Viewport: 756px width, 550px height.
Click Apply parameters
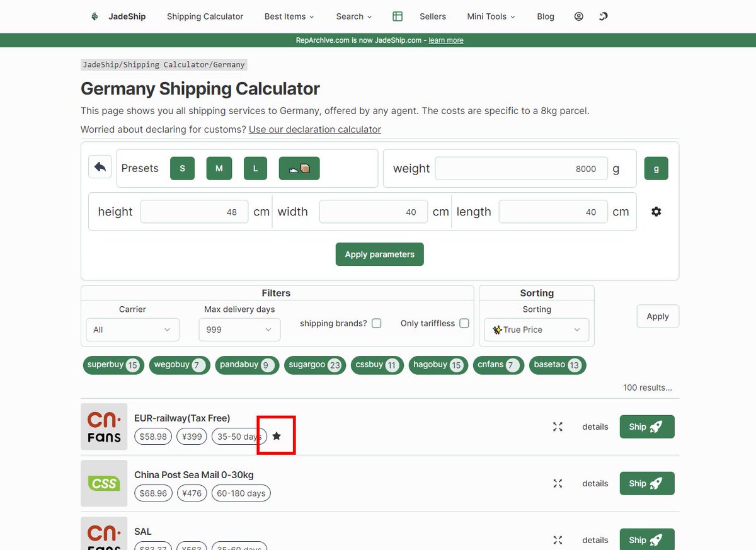coord(380,254)
